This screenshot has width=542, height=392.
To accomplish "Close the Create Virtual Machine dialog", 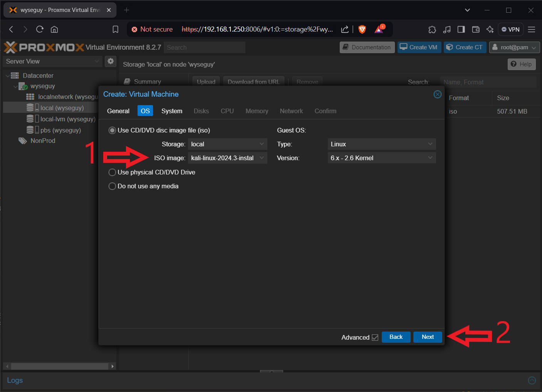I will point(438,94).
